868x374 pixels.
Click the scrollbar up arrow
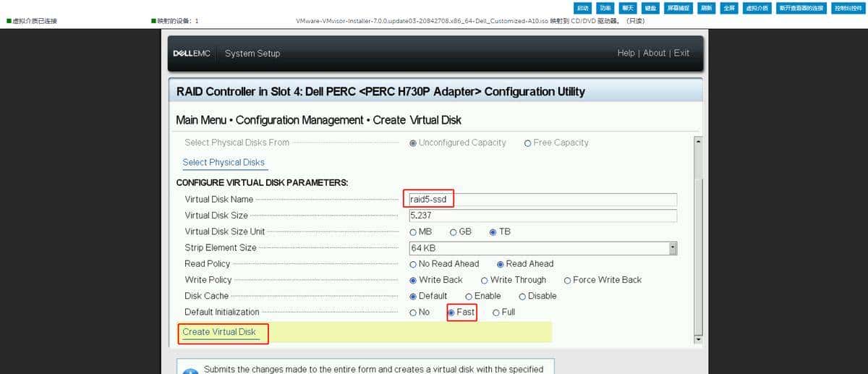(x=698, y=142)
